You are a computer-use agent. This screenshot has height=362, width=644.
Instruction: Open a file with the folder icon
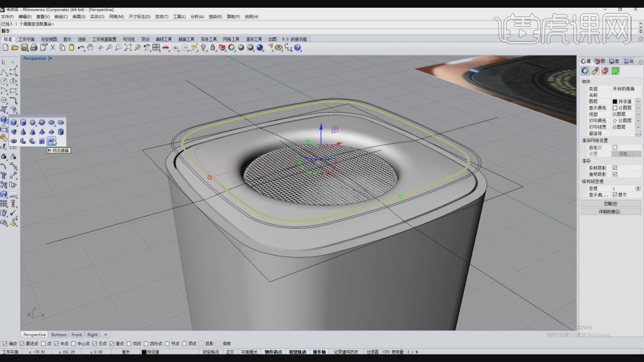click(15, 48)
